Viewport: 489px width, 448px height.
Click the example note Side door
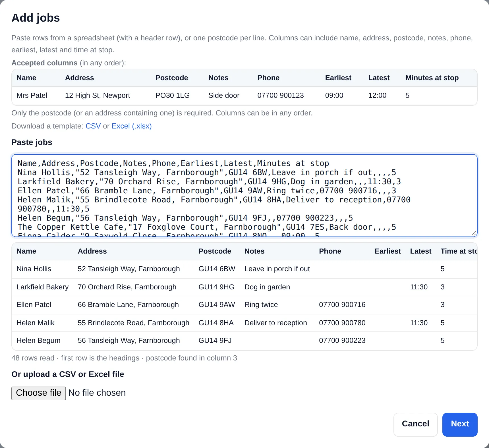224,96
